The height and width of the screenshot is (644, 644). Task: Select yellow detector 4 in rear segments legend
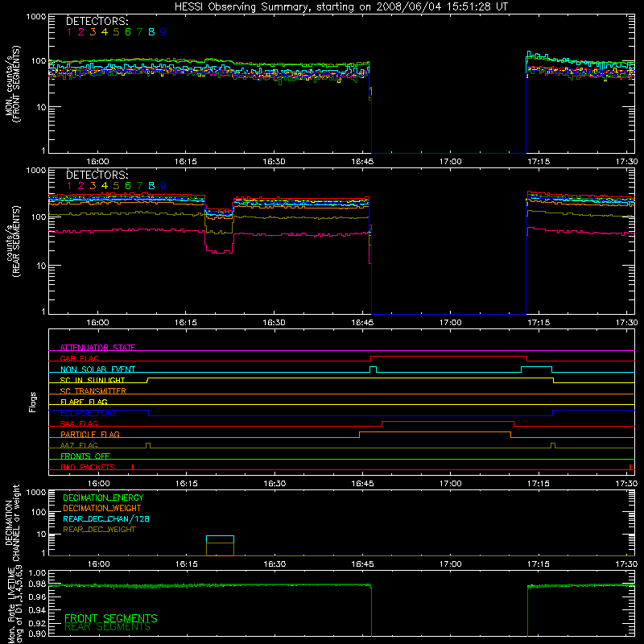[x=105, y=186]
